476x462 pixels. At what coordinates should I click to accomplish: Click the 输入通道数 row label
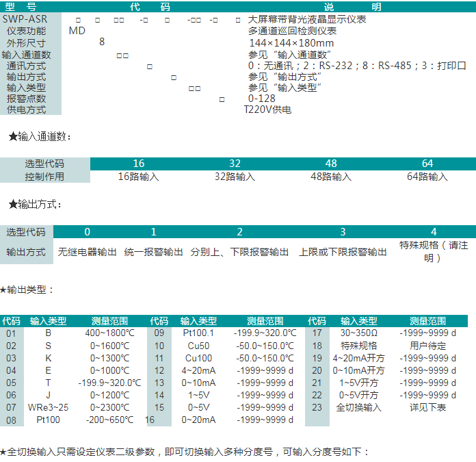coord(26,55)
